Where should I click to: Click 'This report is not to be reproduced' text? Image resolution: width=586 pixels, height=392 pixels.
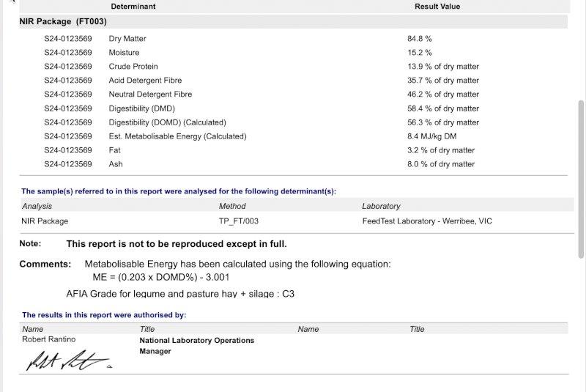pos(177,244)
